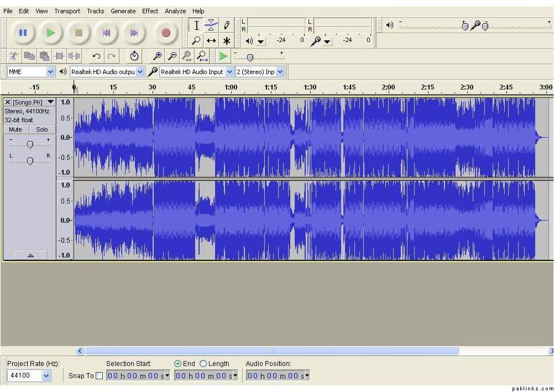Skip to End of the track
Image resolution: width=554 pixels, height=392 pixels.
(x=134, y=33)
